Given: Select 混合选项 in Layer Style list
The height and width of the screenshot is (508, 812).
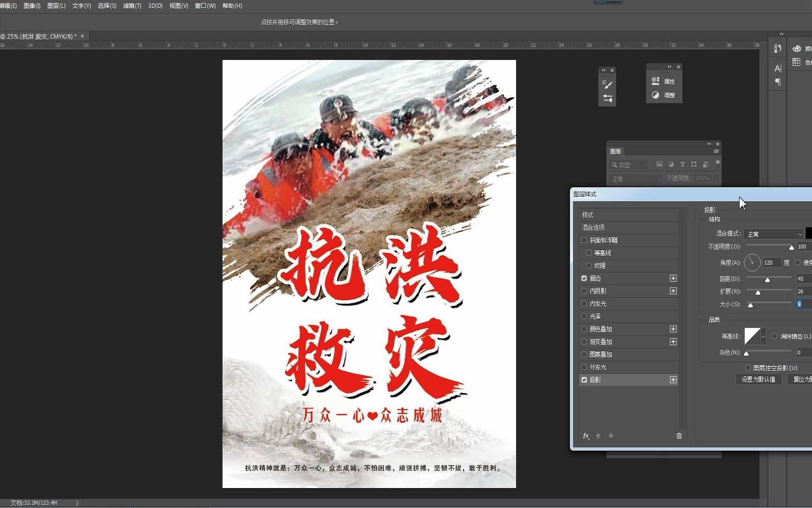Looking at the screenshot, I should [628, 227].
